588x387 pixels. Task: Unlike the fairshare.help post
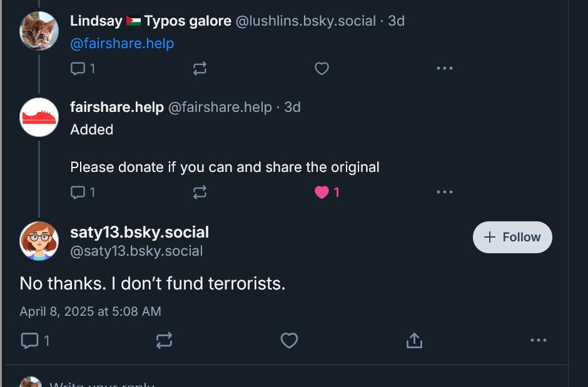(x=322, y=193)
